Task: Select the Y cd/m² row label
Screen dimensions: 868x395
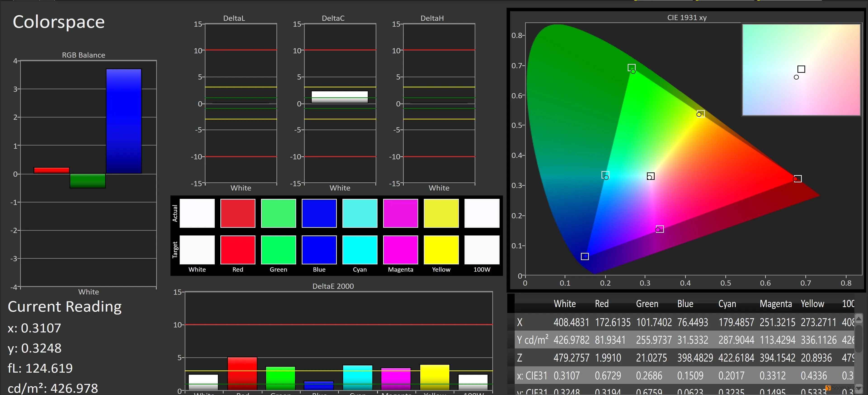Action: 533,340
